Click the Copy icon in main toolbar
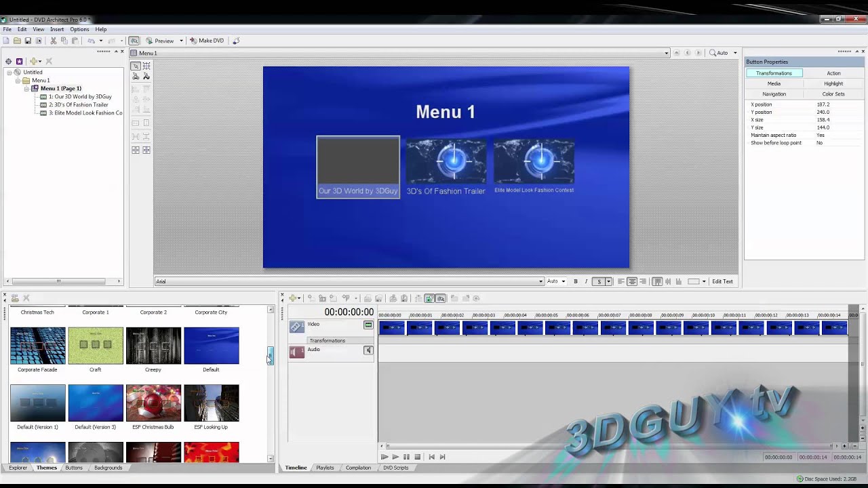 click(64, 41)
